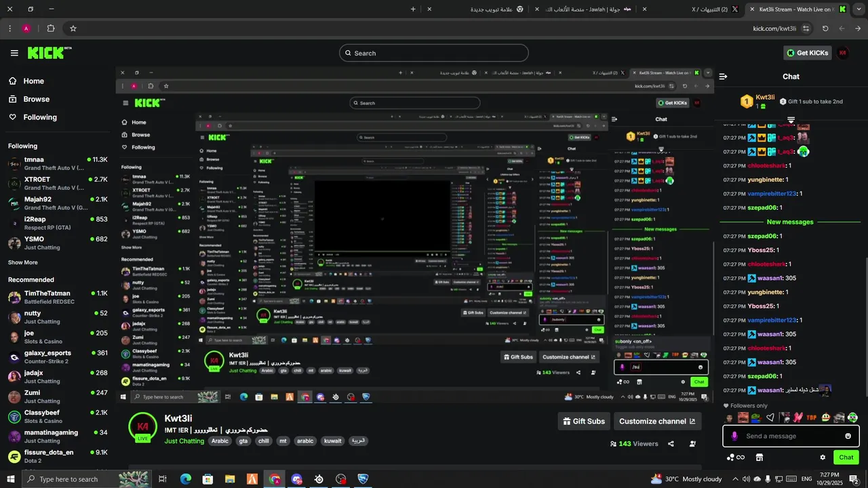Insert the white heart emote from the emote row

tap(770, 418)
